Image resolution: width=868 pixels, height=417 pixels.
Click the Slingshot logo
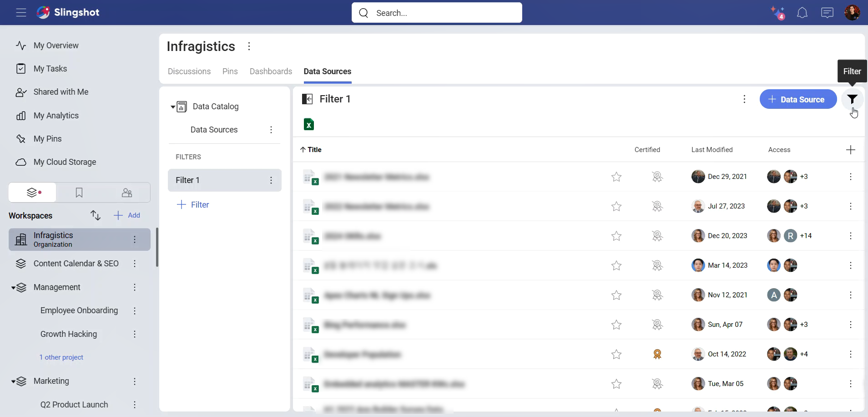(x=68, y=12)
